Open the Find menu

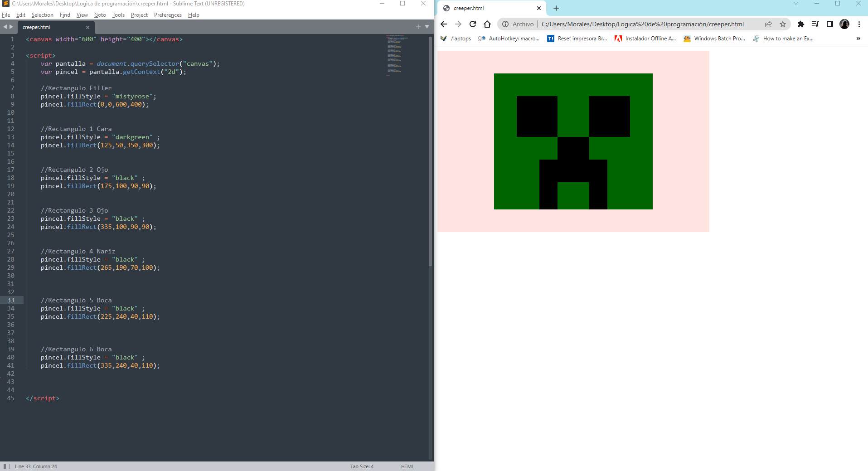pos(65,15)
